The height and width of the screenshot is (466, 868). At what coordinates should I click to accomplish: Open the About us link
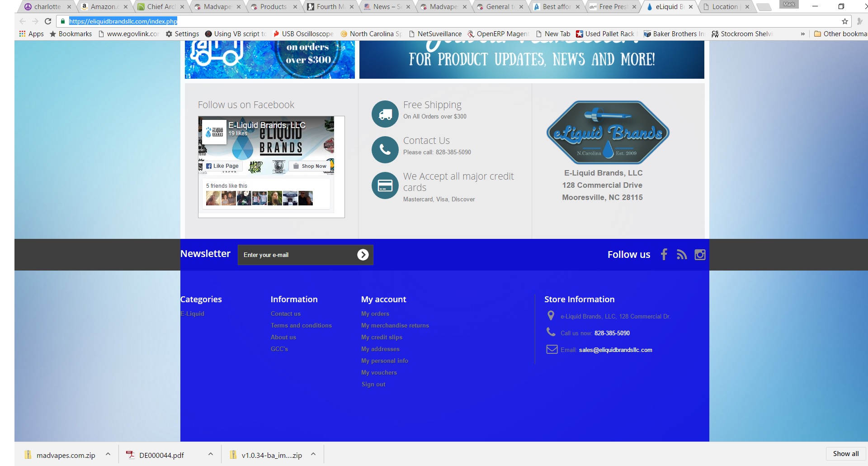(283, 337)
